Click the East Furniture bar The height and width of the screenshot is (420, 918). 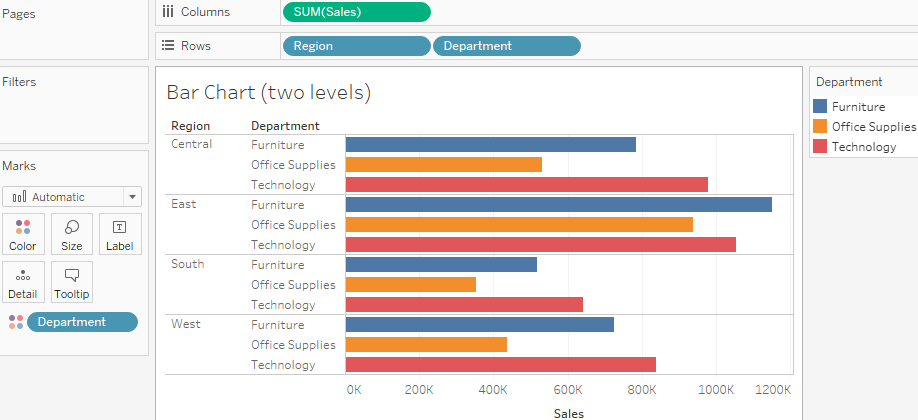coord(559,204)
